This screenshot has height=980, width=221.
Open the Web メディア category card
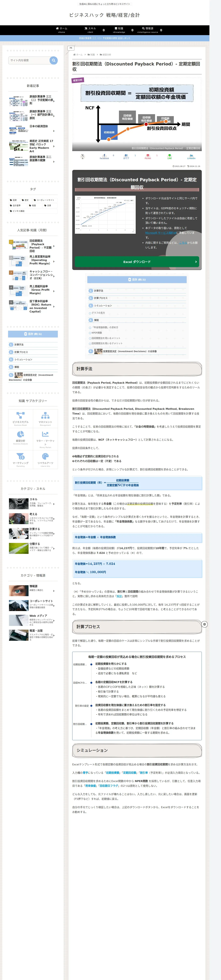tap(33, 620)
